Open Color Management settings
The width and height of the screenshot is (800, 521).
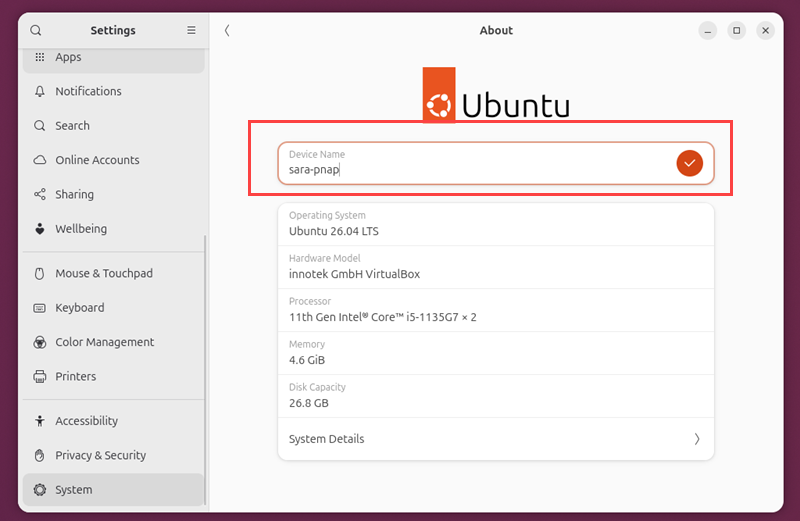[x=113, y=342]
